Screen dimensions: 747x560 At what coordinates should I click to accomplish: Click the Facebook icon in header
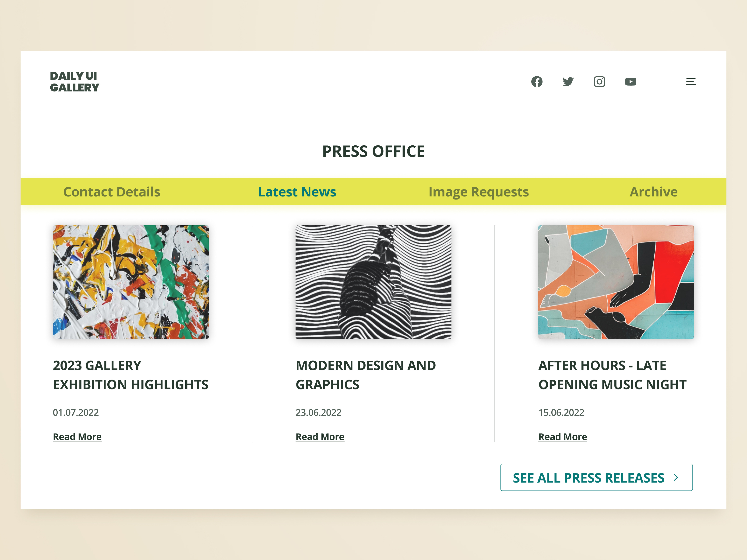click(537, 82)
